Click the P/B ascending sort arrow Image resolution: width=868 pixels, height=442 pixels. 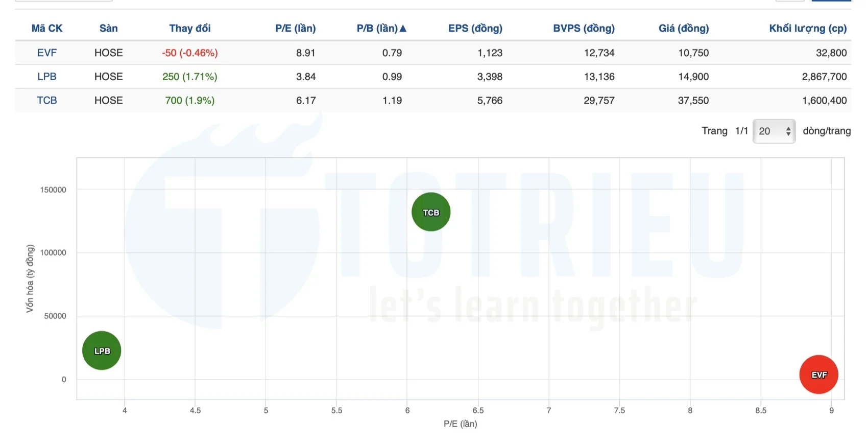coord(403,29)
